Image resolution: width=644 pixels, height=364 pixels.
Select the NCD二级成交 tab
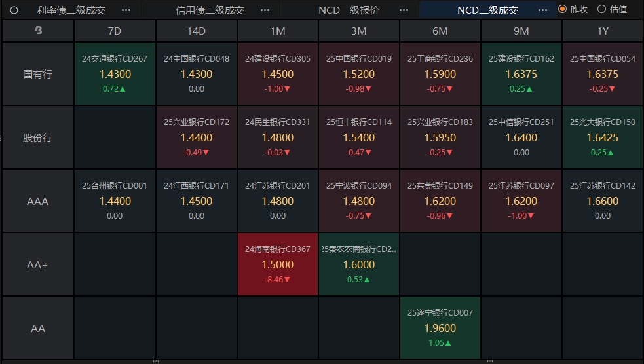click(487, 10)
